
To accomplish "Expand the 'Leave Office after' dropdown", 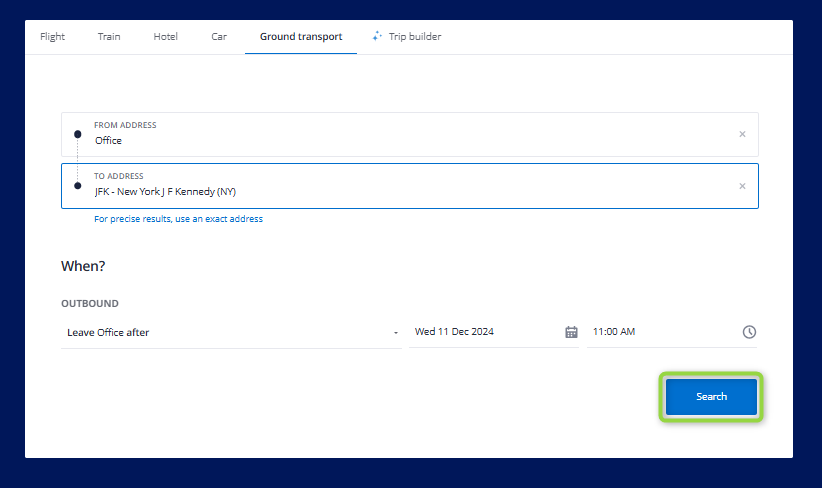I will 231,332.
